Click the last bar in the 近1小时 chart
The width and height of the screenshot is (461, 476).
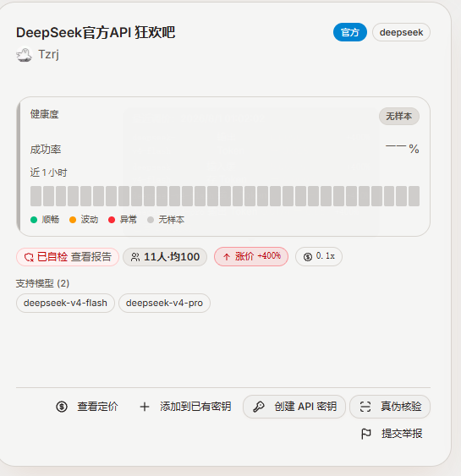414,196
